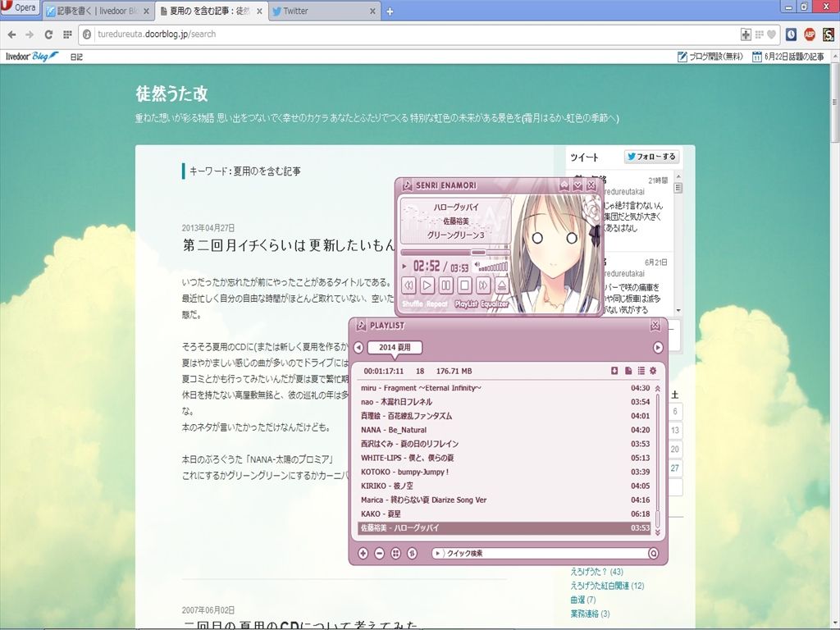Open files with the eject button
Viewport: 840px width, 630px height.
pos(501,285)
